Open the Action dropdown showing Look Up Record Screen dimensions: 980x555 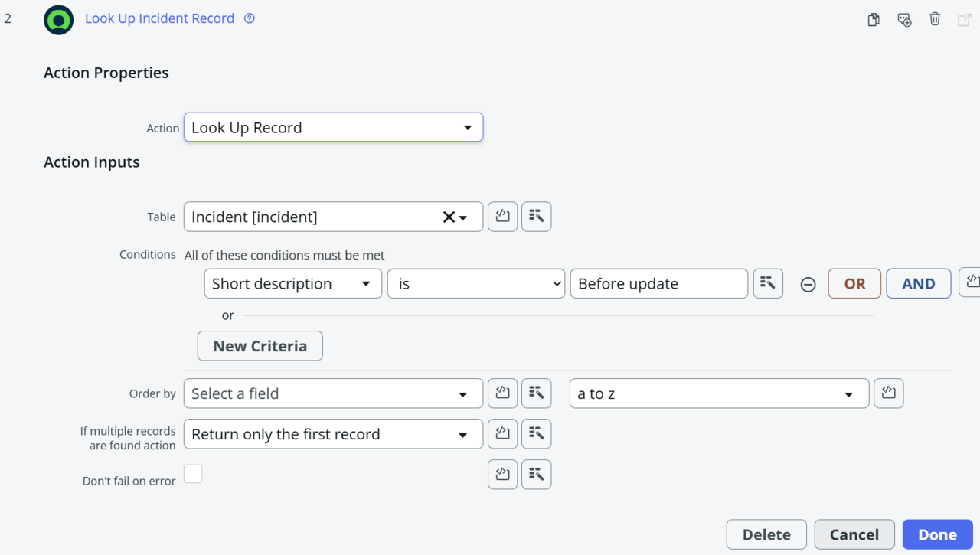333,128
